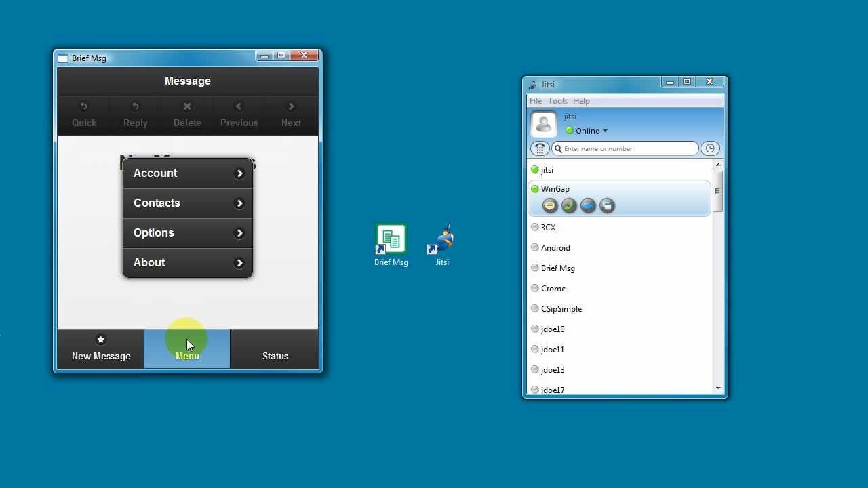This screenshot has width=868, height=488.
Task: Open the File menu in Jitsi
Action: tap(536, 101)
